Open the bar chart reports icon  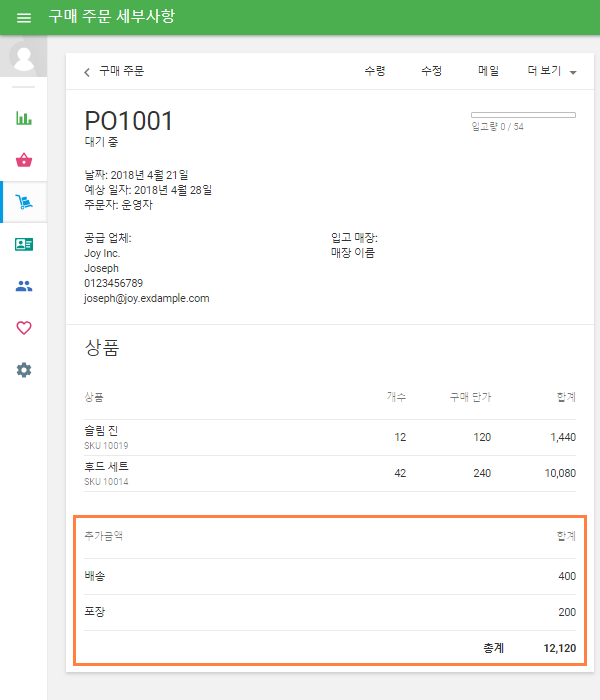(24, 118)
